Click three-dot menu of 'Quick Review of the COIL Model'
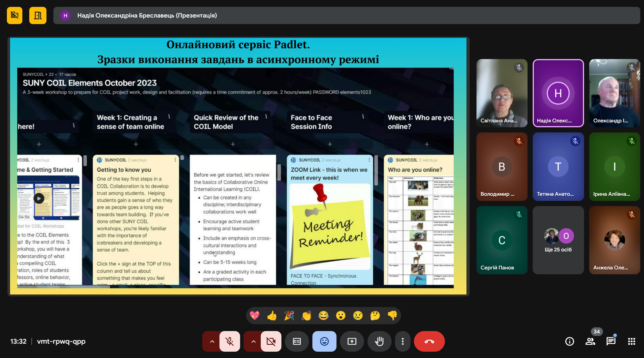The width and height of the screenshot is (644, 358). (x=266, y=116)
